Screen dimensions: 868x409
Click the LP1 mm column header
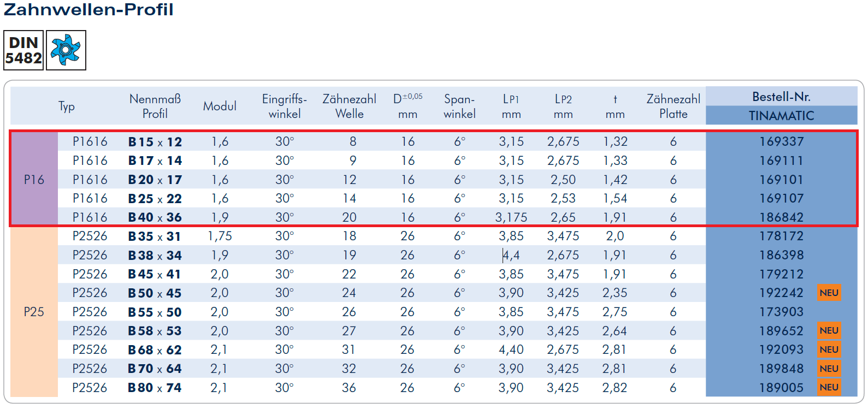pyautogui.click(x=511, y=106)
